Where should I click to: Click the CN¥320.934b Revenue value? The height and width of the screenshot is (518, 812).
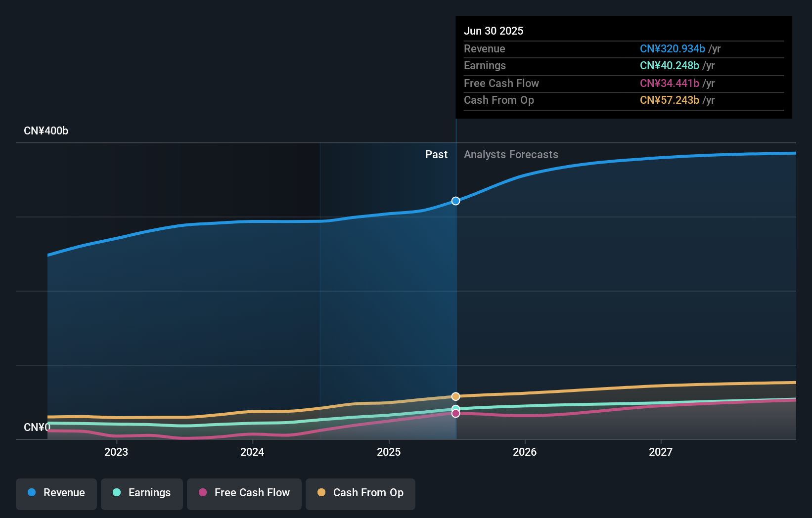(673, 49)
